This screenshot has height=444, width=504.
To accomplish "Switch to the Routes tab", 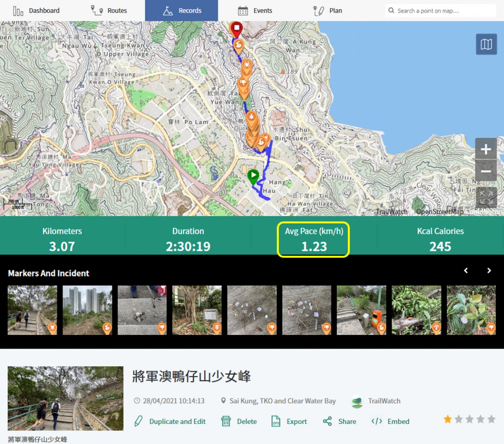I will click(109, 11).
